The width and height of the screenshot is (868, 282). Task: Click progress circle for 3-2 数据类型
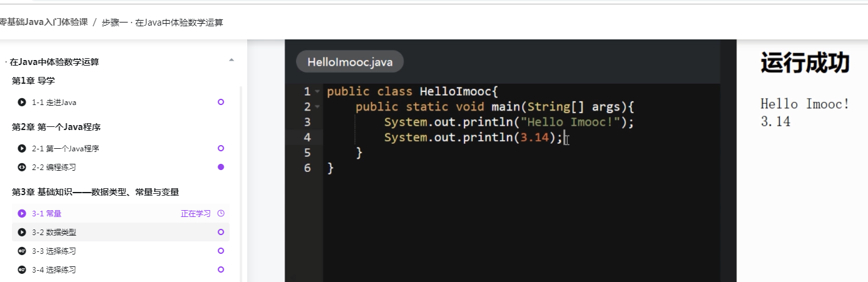[x=220, y=232]
